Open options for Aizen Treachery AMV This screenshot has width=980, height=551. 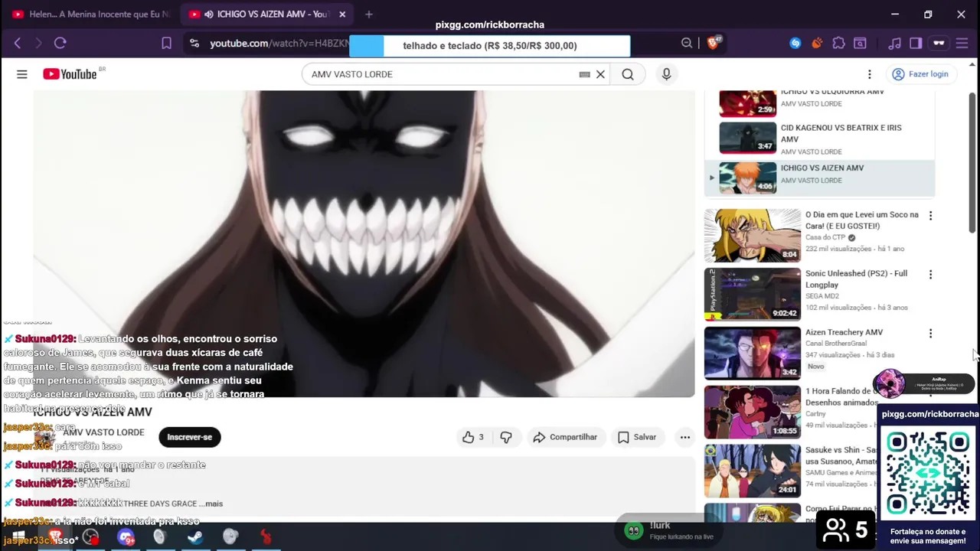coord(930,333)
